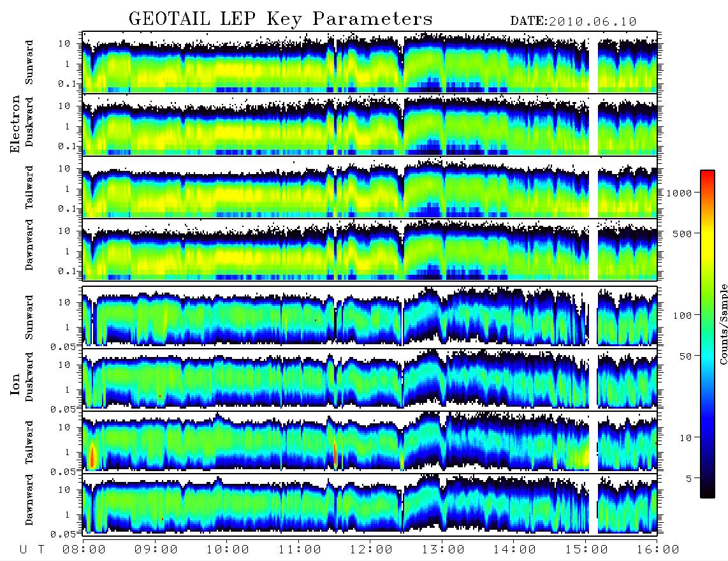Click the Electron Duskward spectrogram panel
This screenshot has height=561, width=728.
pos(370,125)
